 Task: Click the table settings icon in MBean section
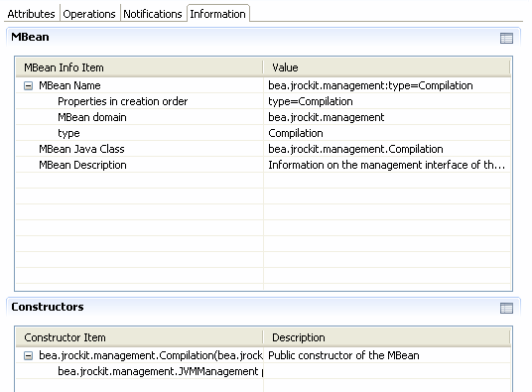pos(506,38)
